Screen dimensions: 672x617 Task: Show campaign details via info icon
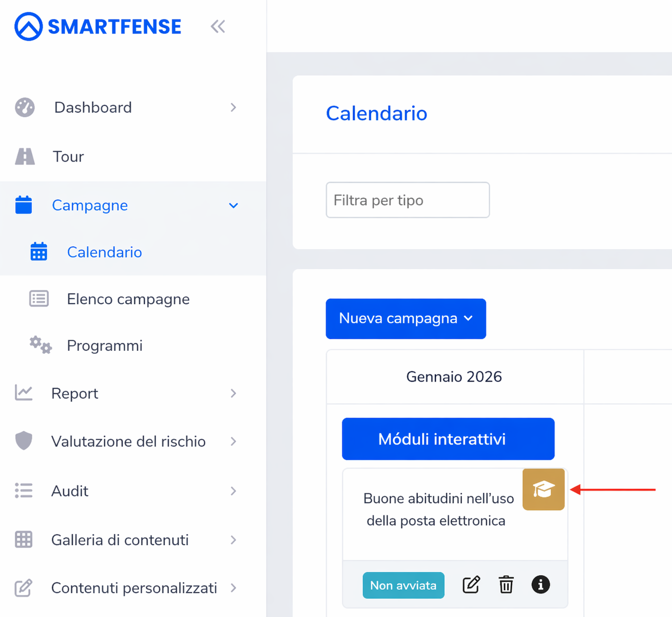pyautogui.click(x=541, y=585)
